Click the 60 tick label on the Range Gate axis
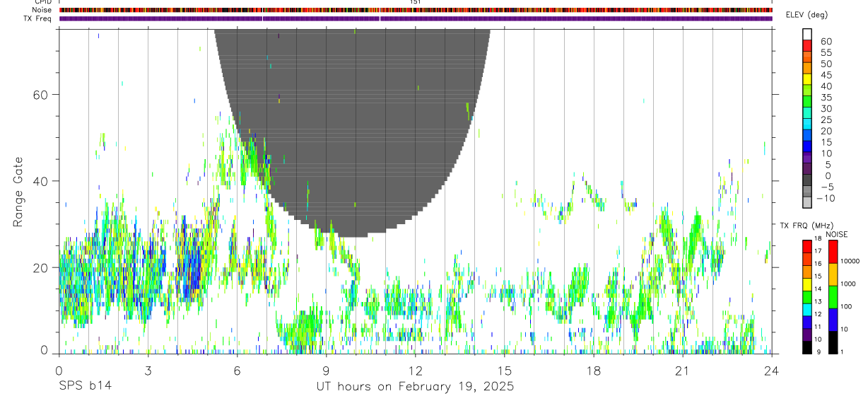Viewport: 868px width, 401px height. (x=42, y=95)
